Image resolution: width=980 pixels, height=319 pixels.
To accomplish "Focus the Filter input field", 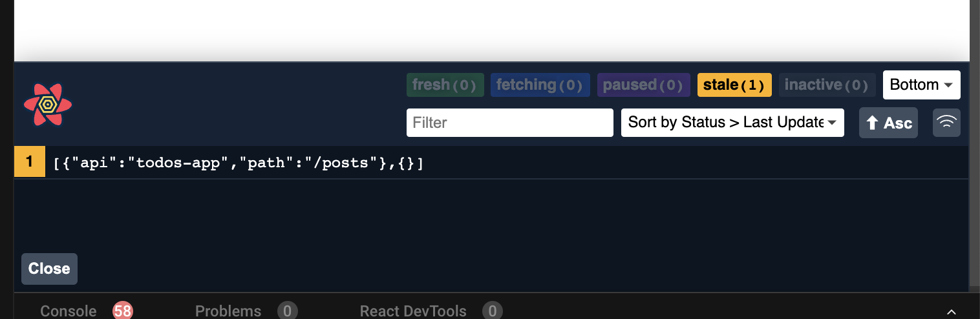I will (x=509, y=123).
